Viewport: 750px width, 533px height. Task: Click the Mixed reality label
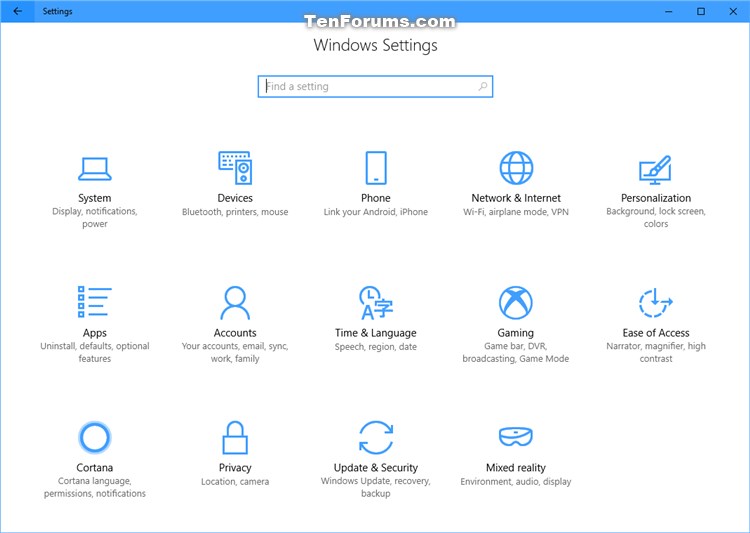[516, 468]
